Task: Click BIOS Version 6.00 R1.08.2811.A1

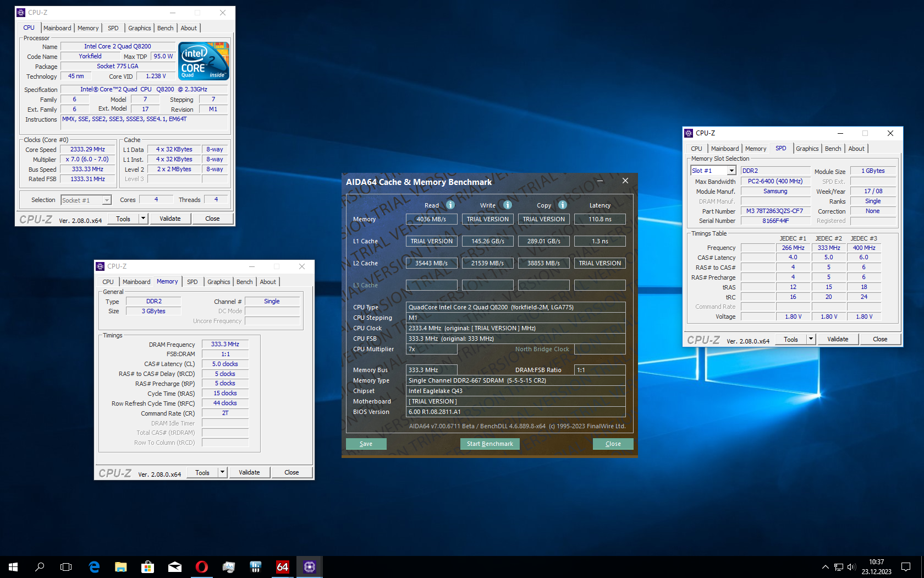Action: (515, 412)
